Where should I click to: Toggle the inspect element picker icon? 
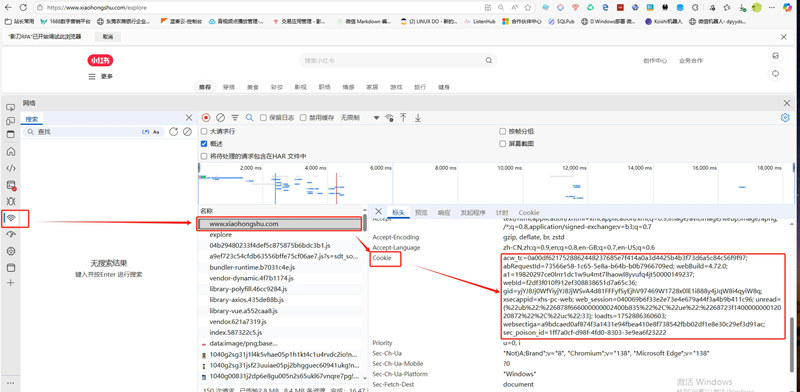pyautogui.click(x=10, y=108)
